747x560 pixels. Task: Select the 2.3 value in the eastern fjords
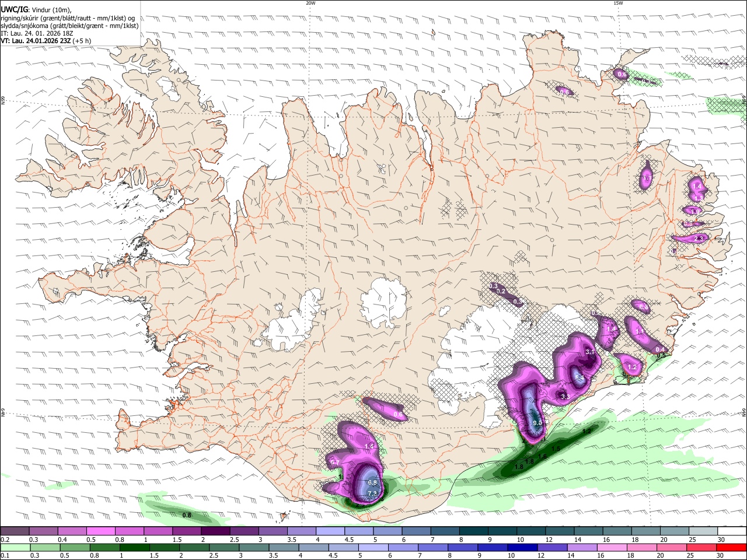coord(700,239)
